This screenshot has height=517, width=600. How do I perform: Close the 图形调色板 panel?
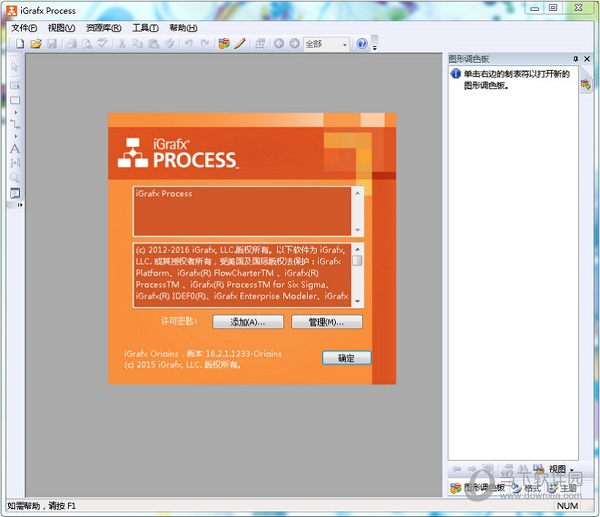(x=587, y=59)
